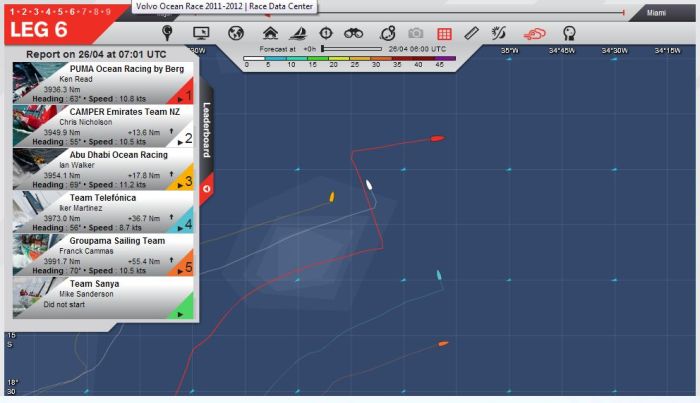This screenshot has width=700, height=403.
Task: Click the home port icon
Action: point(269,33)
